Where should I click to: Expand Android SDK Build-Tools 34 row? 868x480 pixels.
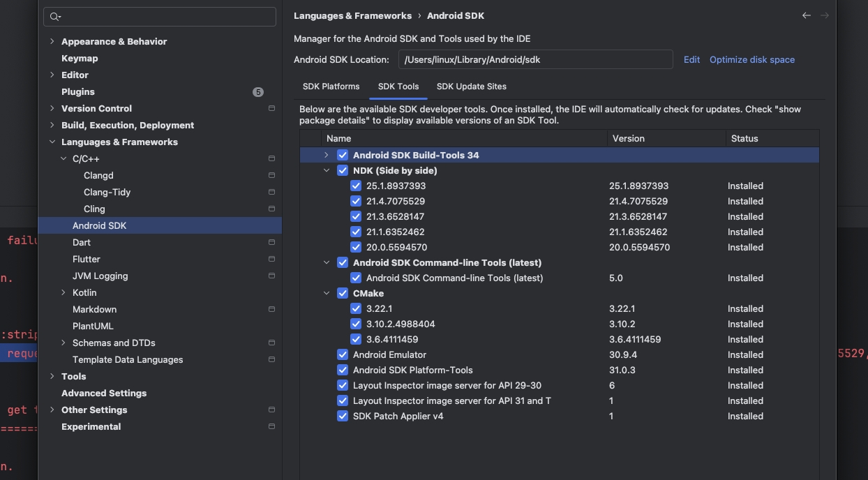pos(326,155)
